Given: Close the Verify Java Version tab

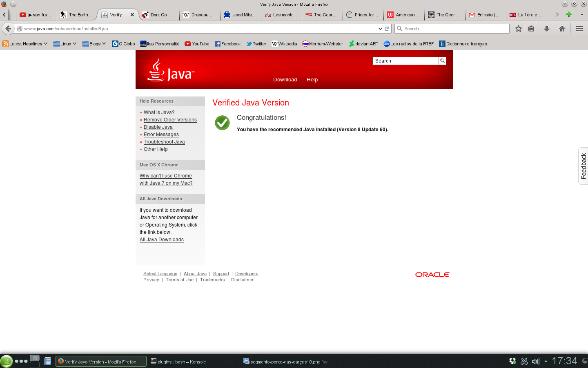Looking at the screenshot, I should click(x=132, y=14).
